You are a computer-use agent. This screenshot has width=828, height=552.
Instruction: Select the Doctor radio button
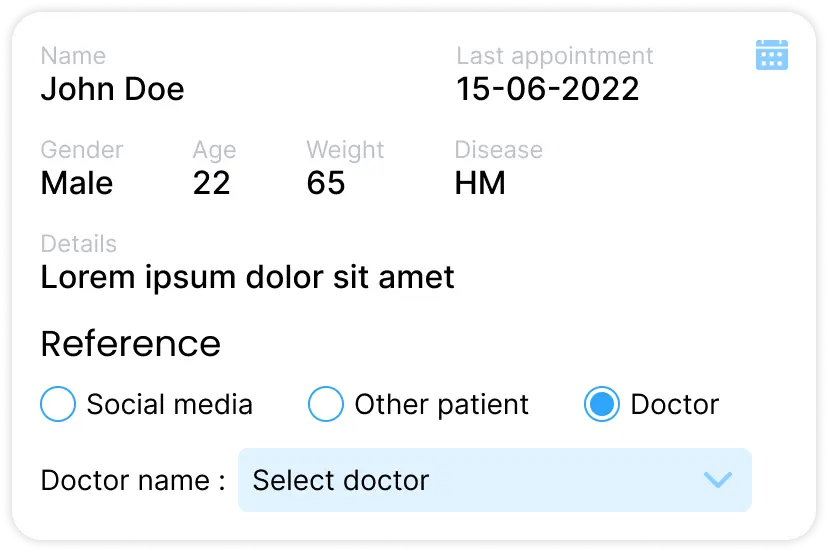(602, 405)
